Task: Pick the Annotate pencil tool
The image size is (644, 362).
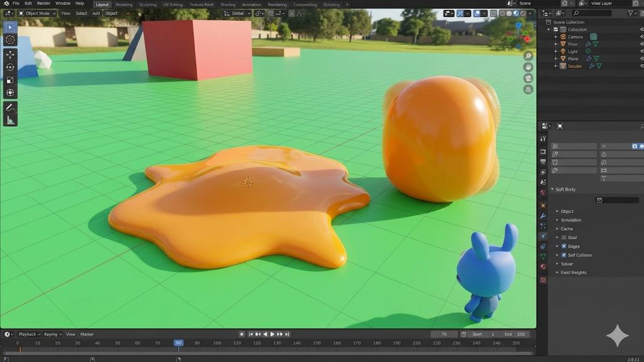Action: (10, 107)
